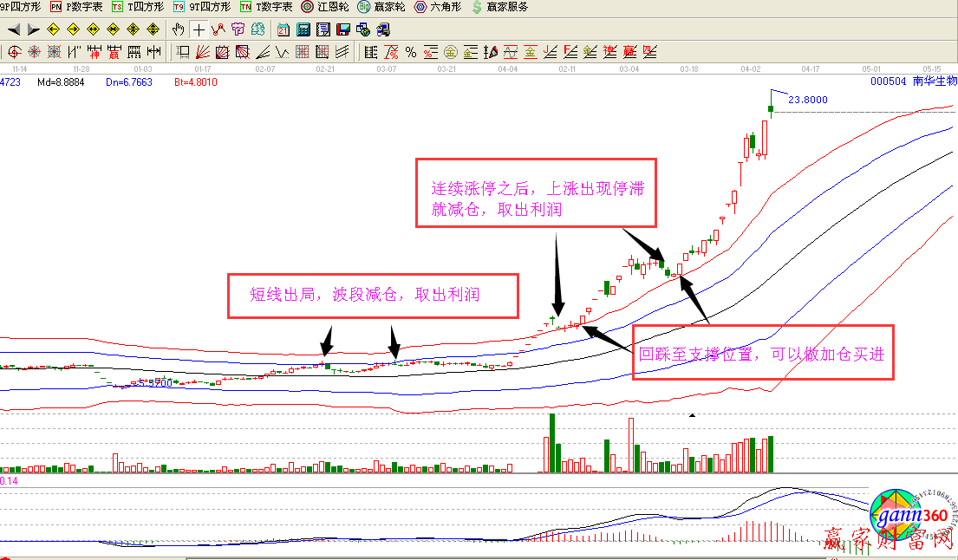Click the 04-02 date on the time axis

751,69
